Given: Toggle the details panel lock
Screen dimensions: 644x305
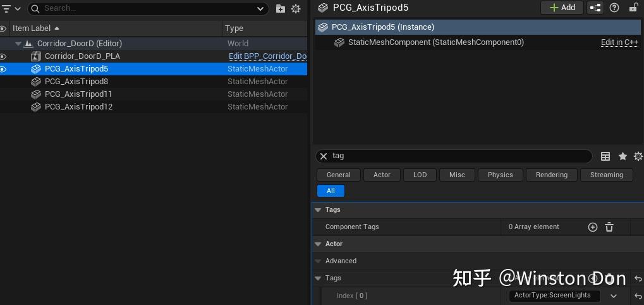Looking at the screenshot, I should (x=633, y=8).
